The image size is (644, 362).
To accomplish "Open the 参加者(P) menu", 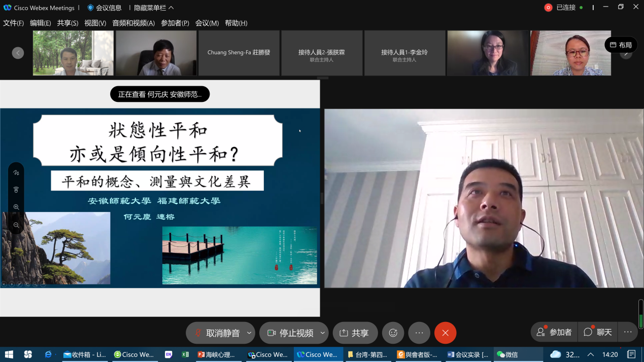I will 175,23.
